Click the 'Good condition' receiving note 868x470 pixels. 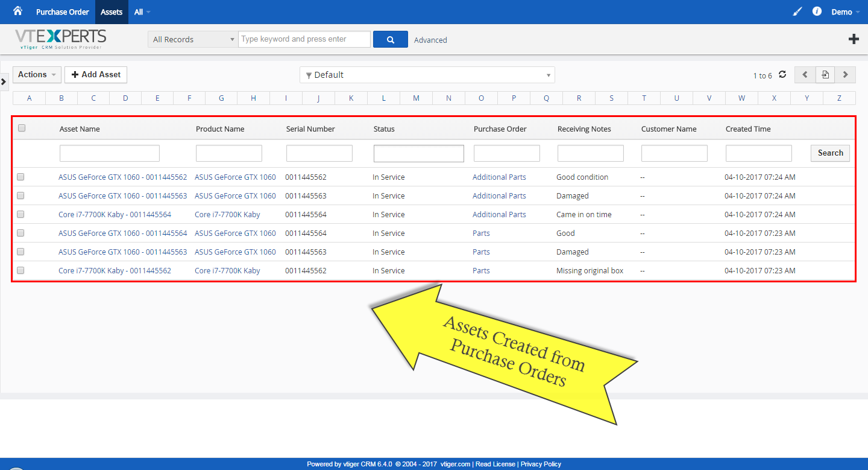(582, 177)
